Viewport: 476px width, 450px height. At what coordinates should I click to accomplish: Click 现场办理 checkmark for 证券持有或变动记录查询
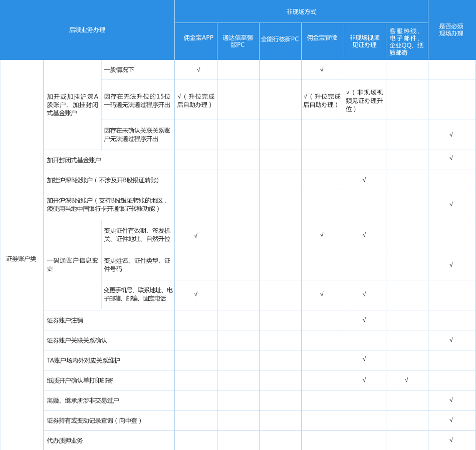pyautogui.click(x=451, y=419)
